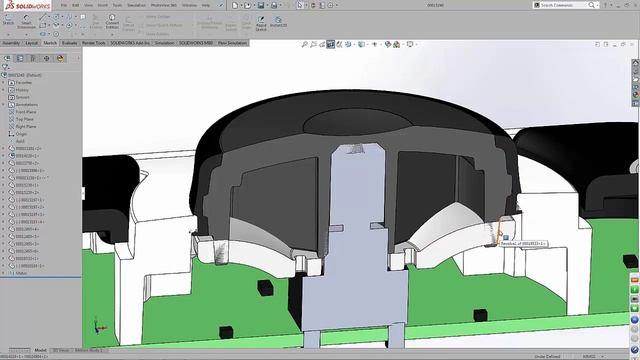This screenshot has height=360, width=640.
Task: Click the Zoom to Area icon
Action: 313,44
